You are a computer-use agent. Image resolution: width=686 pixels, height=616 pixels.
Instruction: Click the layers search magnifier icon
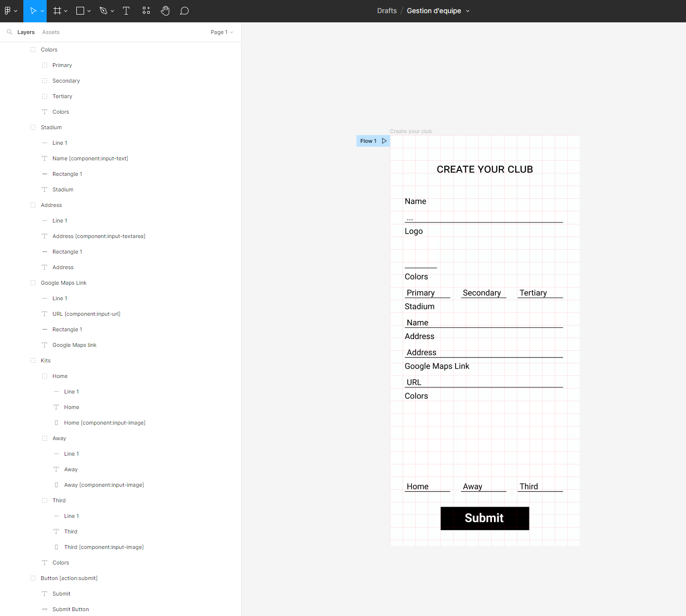coord(9,32)
